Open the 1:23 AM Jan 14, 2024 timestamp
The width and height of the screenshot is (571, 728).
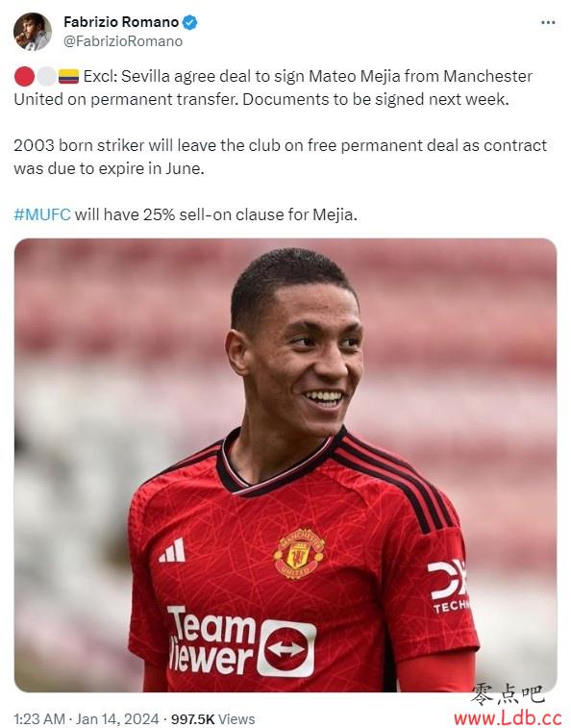[87, 718]
